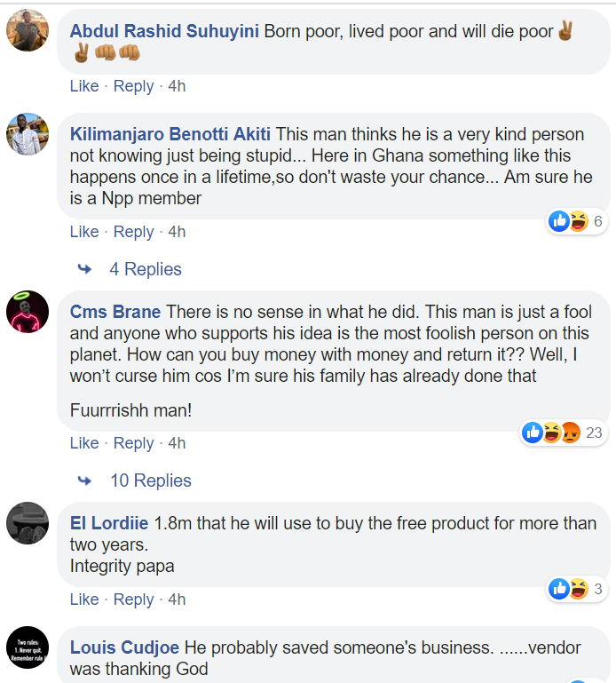The width and height of the screenshot is (616, 683).
Task: Like El Lordiie's comment
Action: click(84, 600)
